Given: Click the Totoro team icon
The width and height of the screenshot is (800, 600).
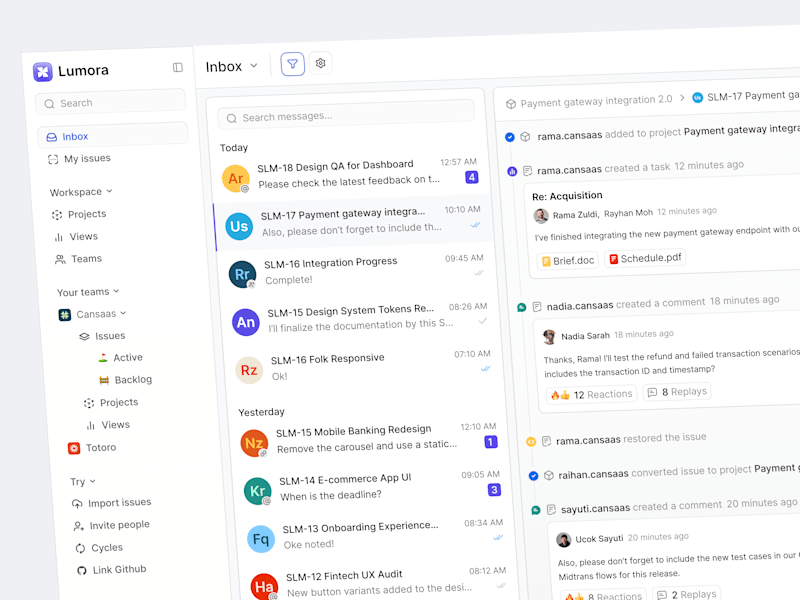Looking at the screenshot, I should (x=74, y=448).
